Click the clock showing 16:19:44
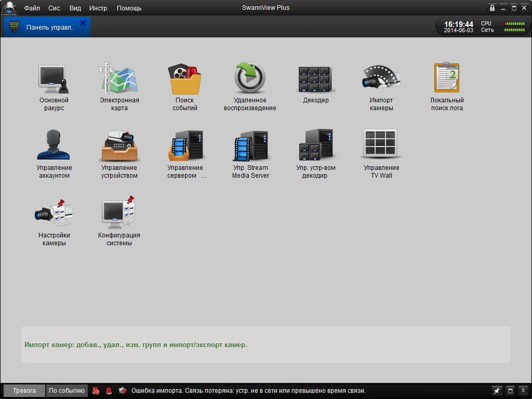The width and height of the screenshot is (532, 399). (x=459, y=24)
